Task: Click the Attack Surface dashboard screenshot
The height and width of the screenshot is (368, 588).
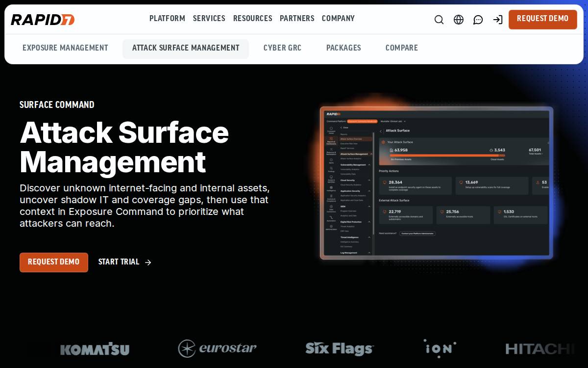Action: (x=437, y=183)
